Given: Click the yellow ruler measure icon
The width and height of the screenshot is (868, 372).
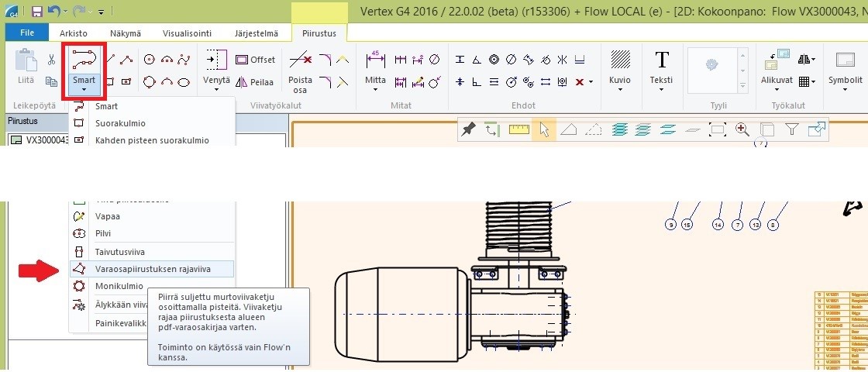Looking at the screenshot, I should pos(518,129).
